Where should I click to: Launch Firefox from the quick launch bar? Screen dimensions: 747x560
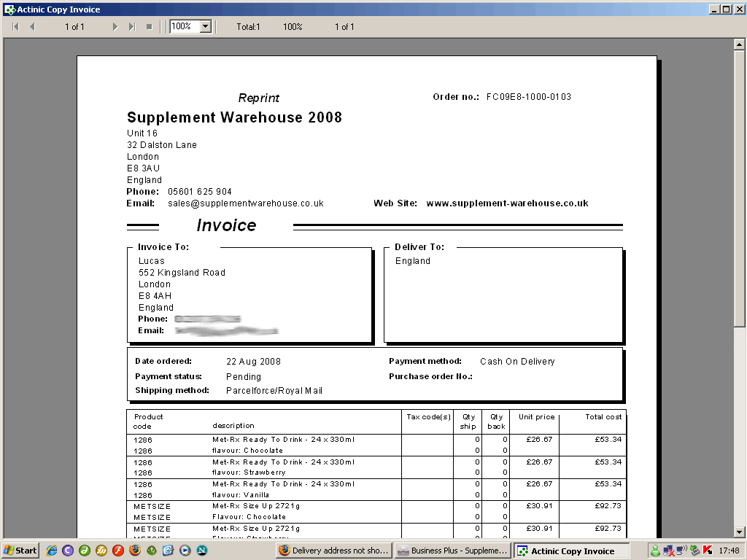click(134, 551)
